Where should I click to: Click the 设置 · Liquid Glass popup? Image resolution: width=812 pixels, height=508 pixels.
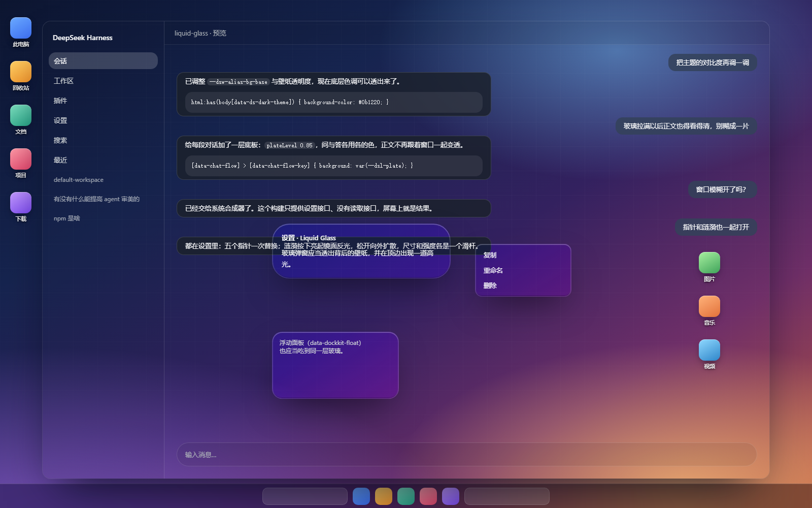point(361,251)
